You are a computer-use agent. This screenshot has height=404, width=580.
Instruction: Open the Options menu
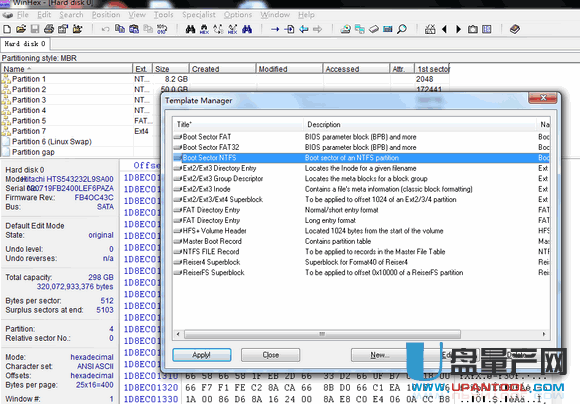(238, 15)
